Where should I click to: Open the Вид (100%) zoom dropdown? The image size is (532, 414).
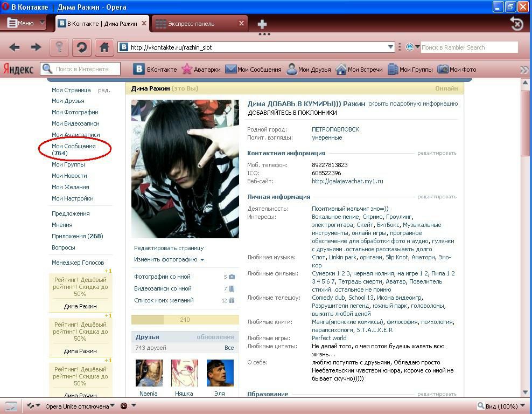click(x=522, y=405)
